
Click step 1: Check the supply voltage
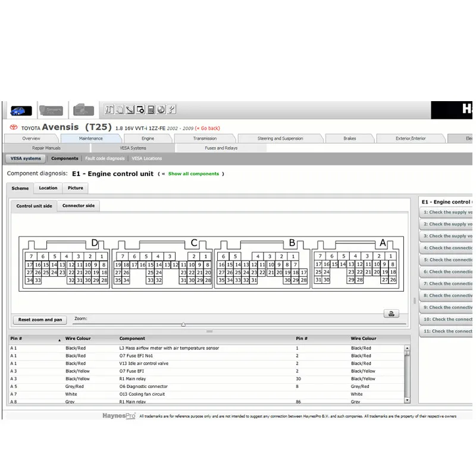coord(446,212)
